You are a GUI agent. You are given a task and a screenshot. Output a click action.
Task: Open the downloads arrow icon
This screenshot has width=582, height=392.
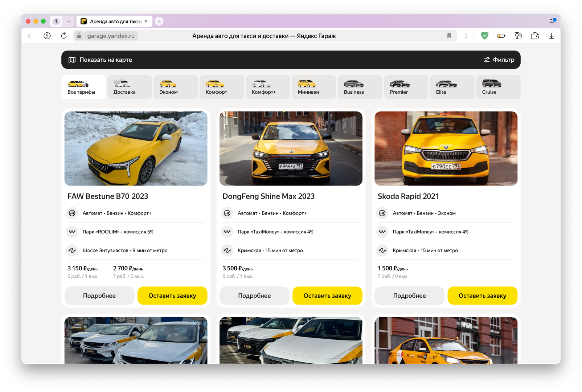coord(552,36)
